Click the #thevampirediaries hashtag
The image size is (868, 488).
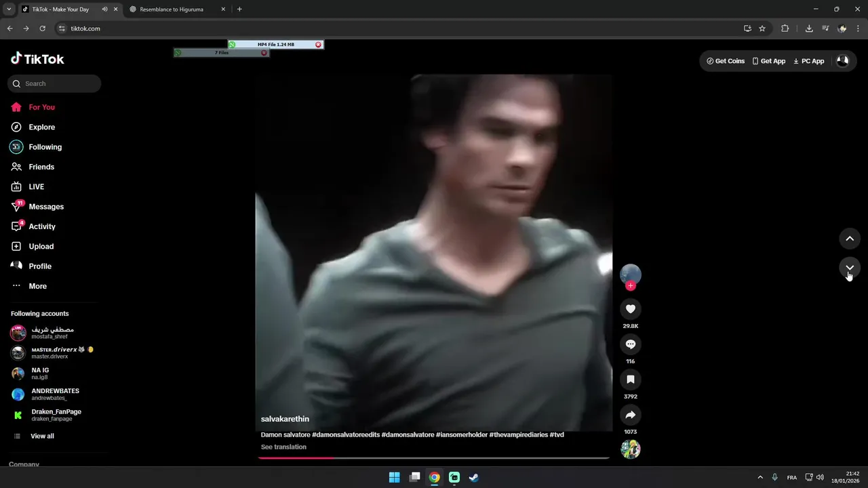(519, 434)
